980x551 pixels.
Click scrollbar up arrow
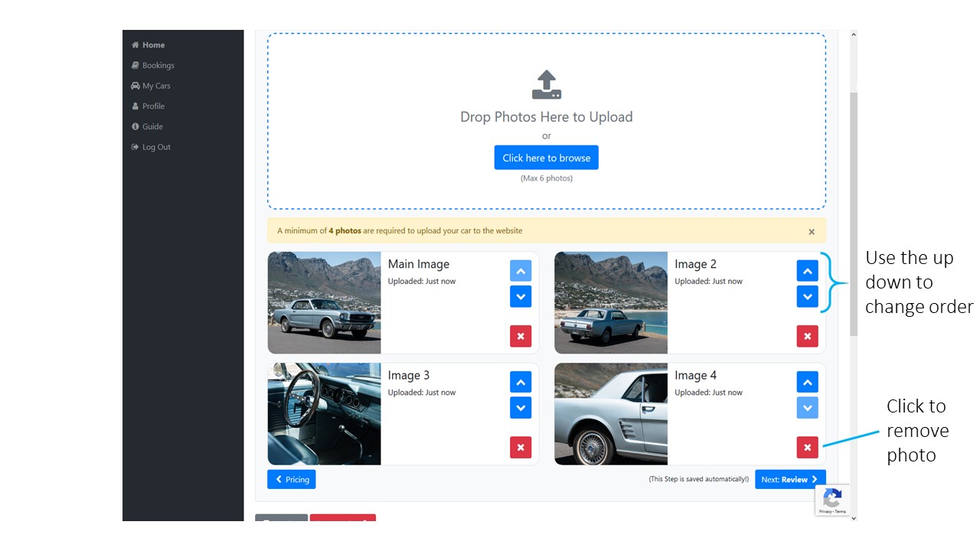point(854,34)
